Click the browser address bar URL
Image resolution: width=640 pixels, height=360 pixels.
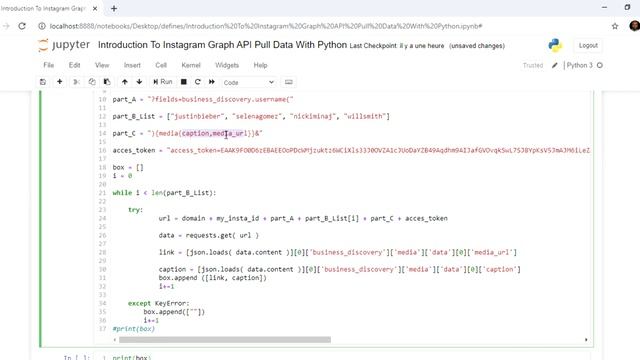coord(266,26)
